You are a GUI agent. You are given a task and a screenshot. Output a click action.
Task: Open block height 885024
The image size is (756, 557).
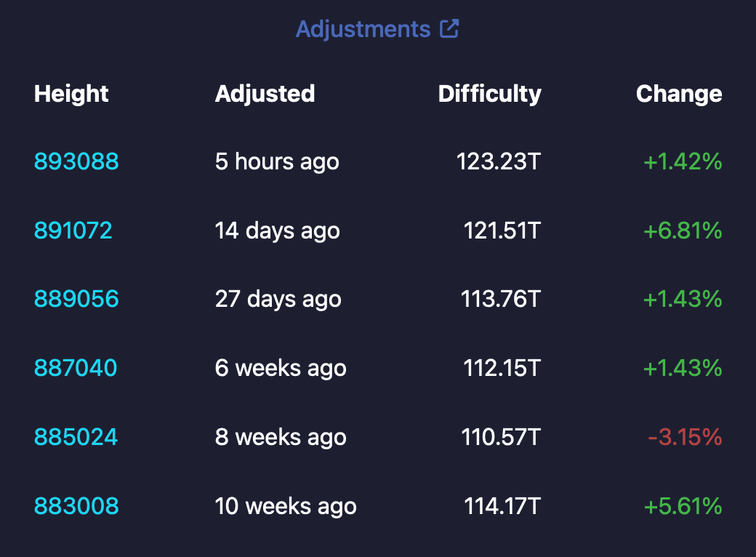(x=75, y=437)
